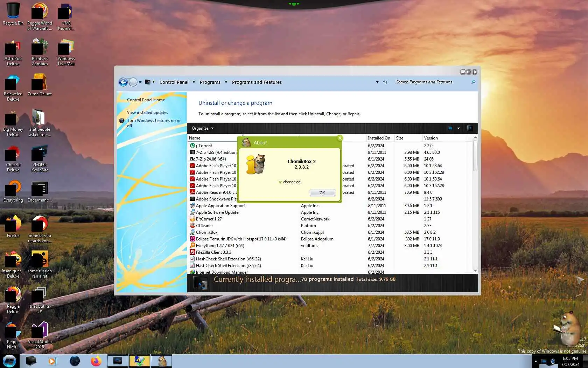
Task: Select the Everything search desktop shortcut
Action: tap(13, 191)
